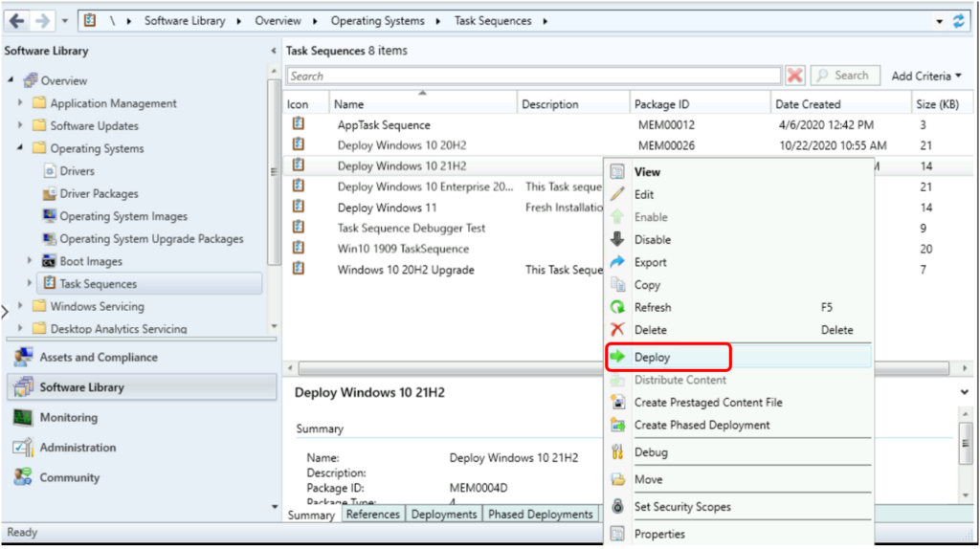Viewport: 980px width, 549px height.
Task: Collapse the Deploy Windows 10 21H2 details pane
Action: click(x=965, y=392)
